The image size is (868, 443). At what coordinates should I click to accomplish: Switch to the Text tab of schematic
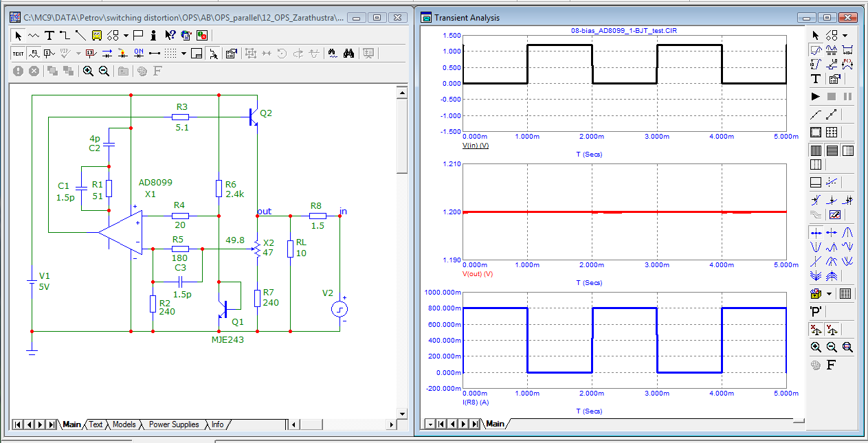click(x=96, y=424)
